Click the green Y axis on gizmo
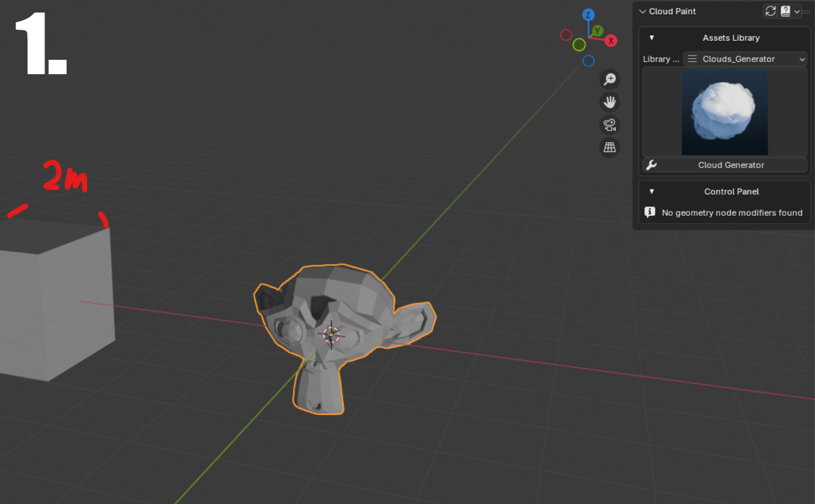This screenshot has height=504, width=815. [597, 31]
